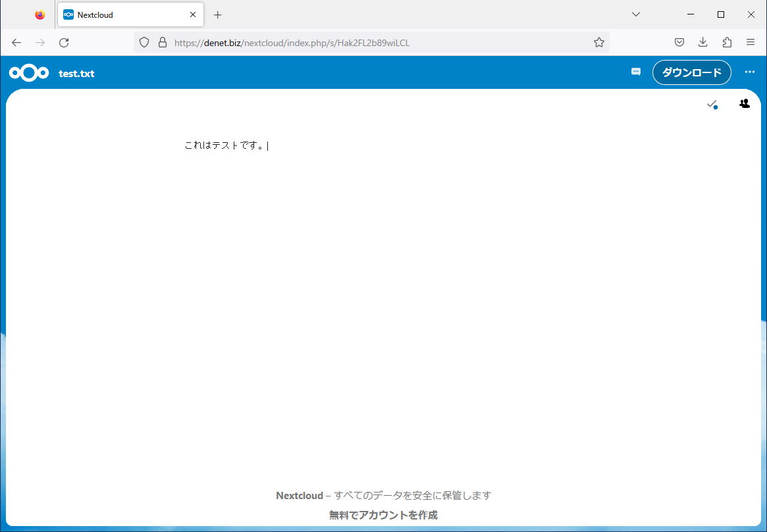Click the Nextcloud footer slogan text
767x532 pixels.
[383, 495]
